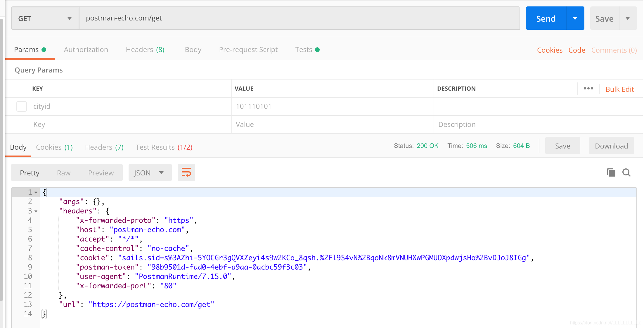Collapse the headers object at line 3

36,211
